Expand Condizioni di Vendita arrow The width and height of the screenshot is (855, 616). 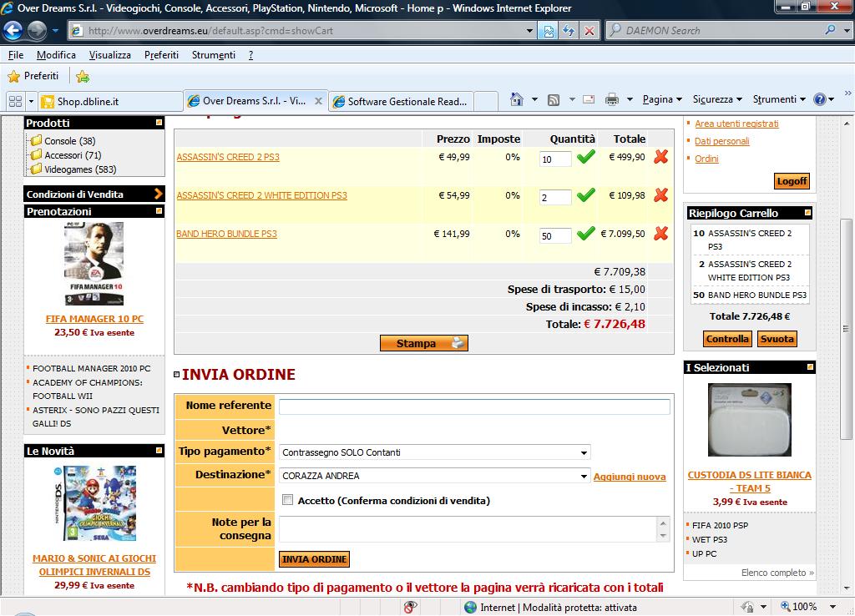158,194
